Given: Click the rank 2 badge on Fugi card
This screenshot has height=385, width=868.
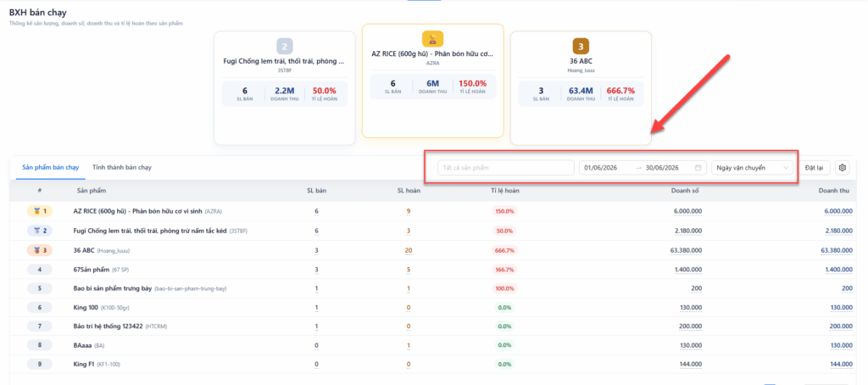Looking at the screenshot, I should tap(285, 46).
